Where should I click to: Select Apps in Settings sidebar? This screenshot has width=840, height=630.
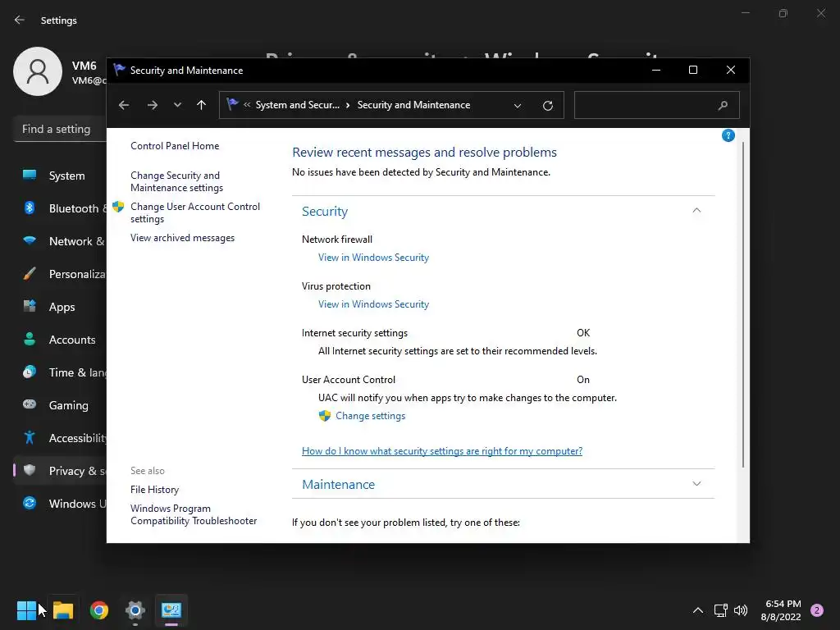click(x=60, y=307)
